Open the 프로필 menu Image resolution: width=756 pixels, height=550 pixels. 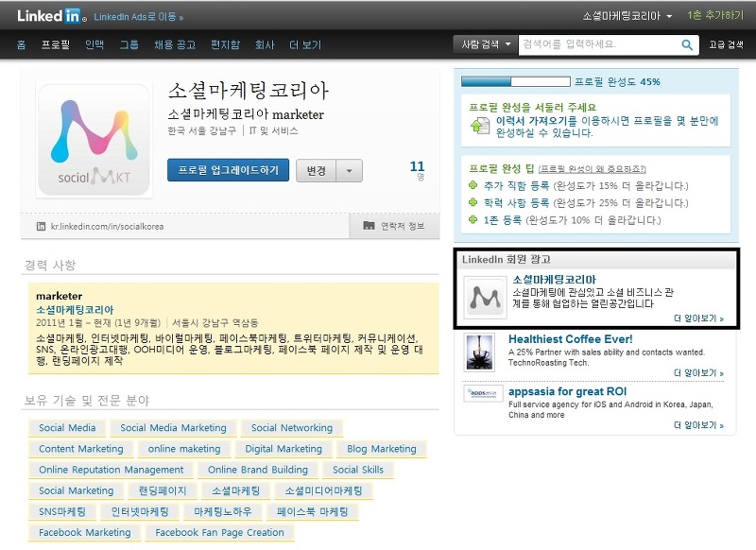(56, 44)
